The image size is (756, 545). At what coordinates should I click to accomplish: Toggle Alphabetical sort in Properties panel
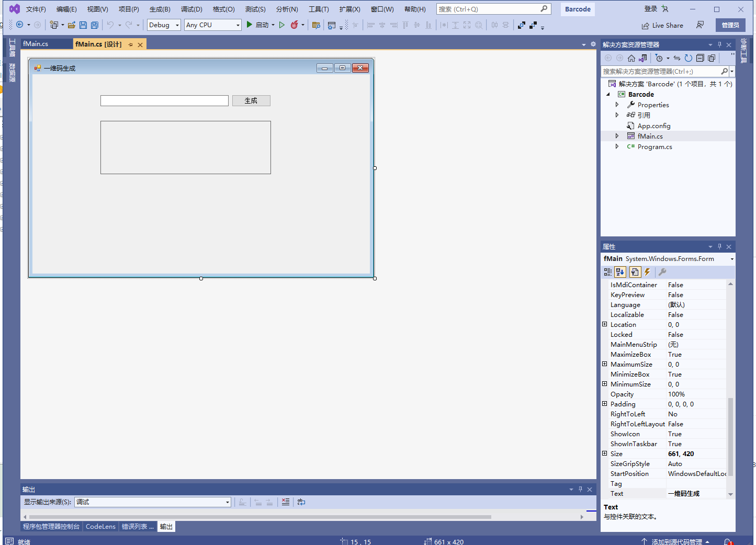click(620, 272)
